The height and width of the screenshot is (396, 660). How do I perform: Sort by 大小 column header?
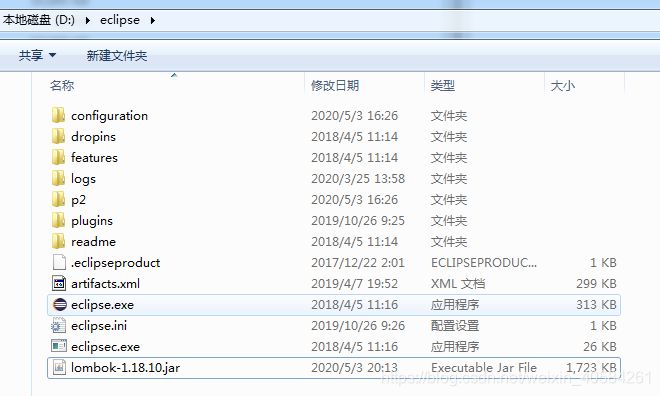pyautogui.click(x=563, y=85)
